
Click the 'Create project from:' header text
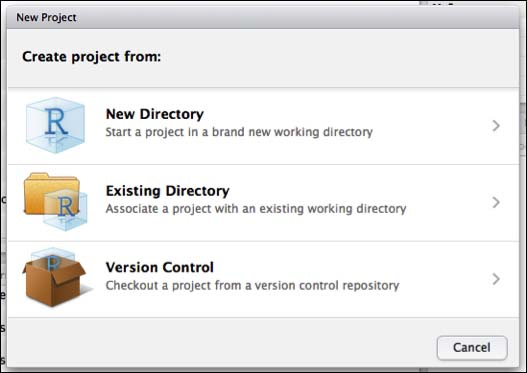click(91, 56)
